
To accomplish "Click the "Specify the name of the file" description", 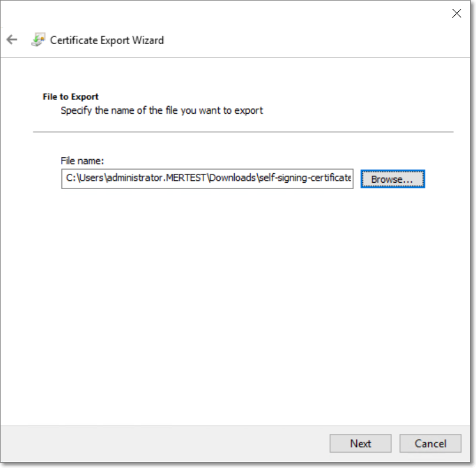I will 162,110.
